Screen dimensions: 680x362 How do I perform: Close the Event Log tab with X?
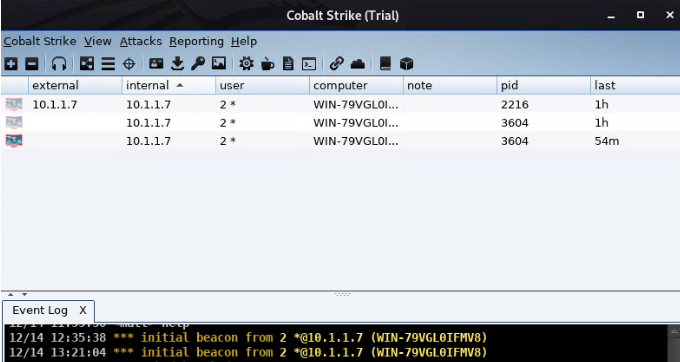83,310
